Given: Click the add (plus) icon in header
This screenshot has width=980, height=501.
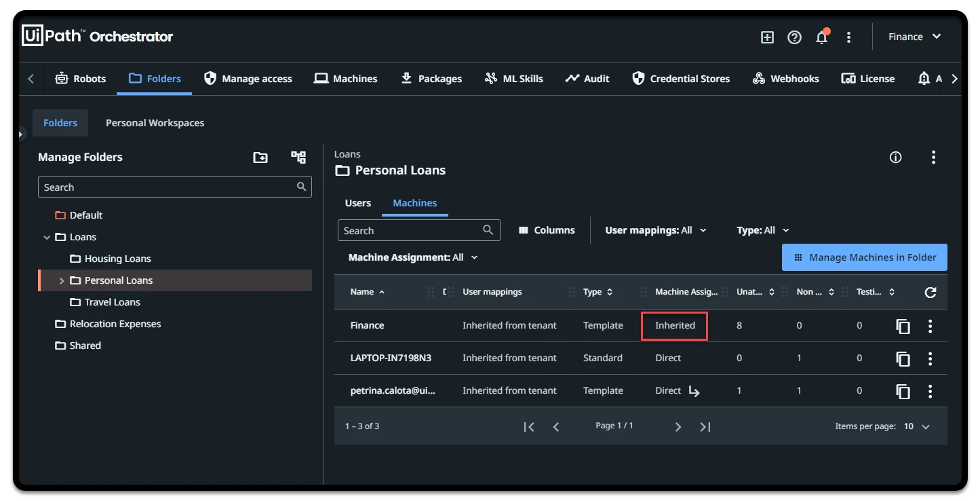Looking at the screenshot, I should click(767, 37).
